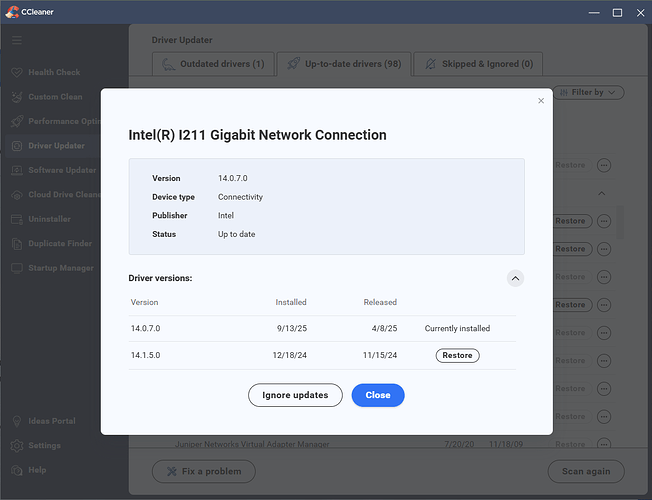
Task: Click the Settings gear icon
Action: 17,446
